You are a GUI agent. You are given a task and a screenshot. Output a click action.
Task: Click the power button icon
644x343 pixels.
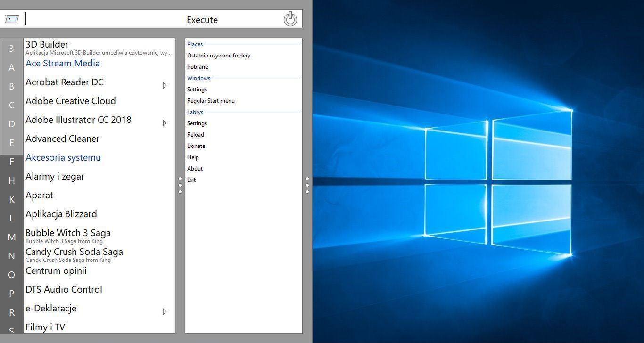[290, 19]
